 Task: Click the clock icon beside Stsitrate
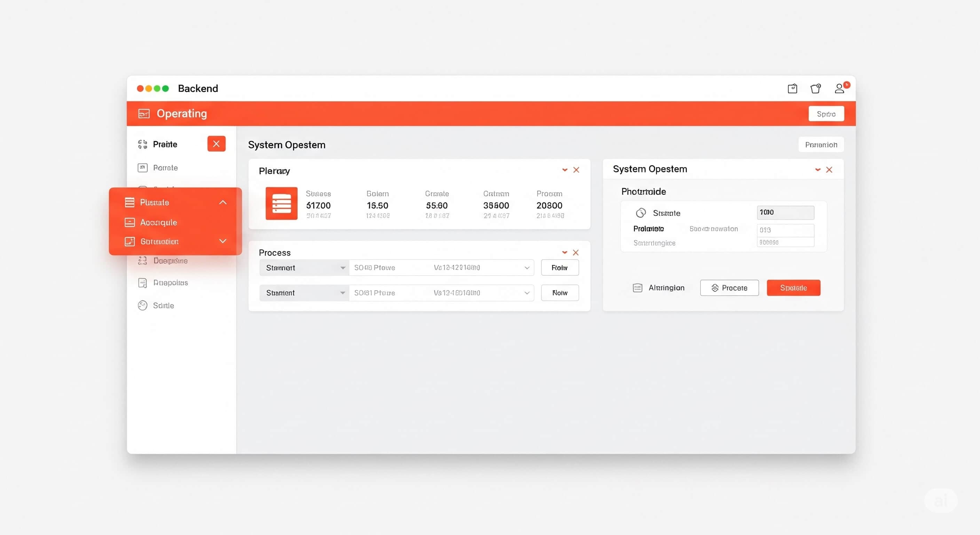[641, 213]
